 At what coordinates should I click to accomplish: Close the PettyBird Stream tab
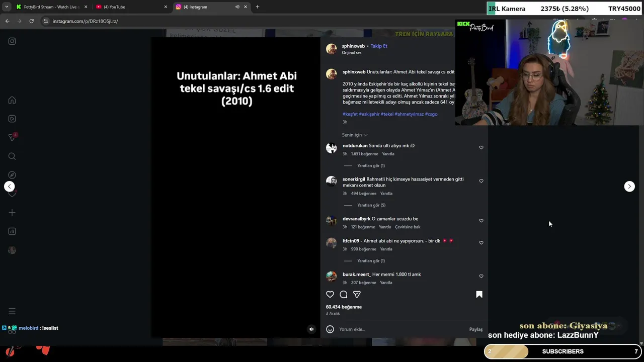(x=86, y=7)
